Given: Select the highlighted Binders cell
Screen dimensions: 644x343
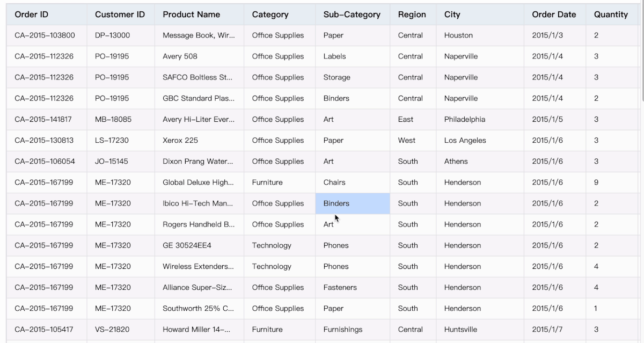Looking at the screenshot, I should [x=352, y=203].
